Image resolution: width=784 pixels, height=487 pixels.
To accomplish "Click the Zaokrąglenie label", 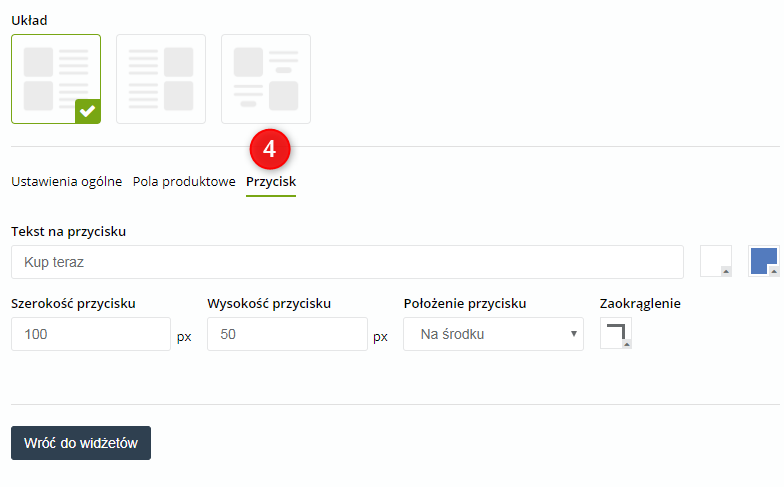I will click(640, 304).
